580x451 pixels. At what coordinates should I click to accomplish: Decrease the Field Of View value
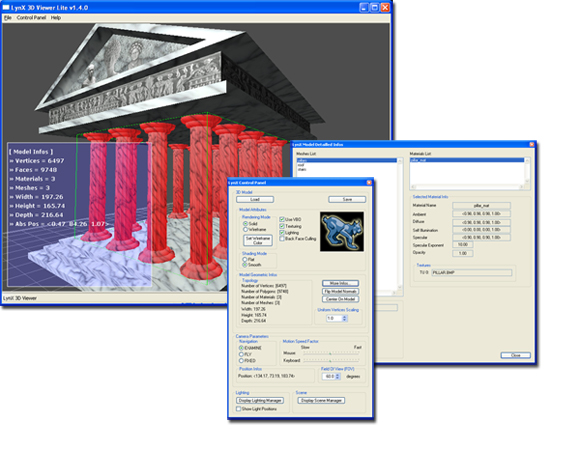[338, 378]
